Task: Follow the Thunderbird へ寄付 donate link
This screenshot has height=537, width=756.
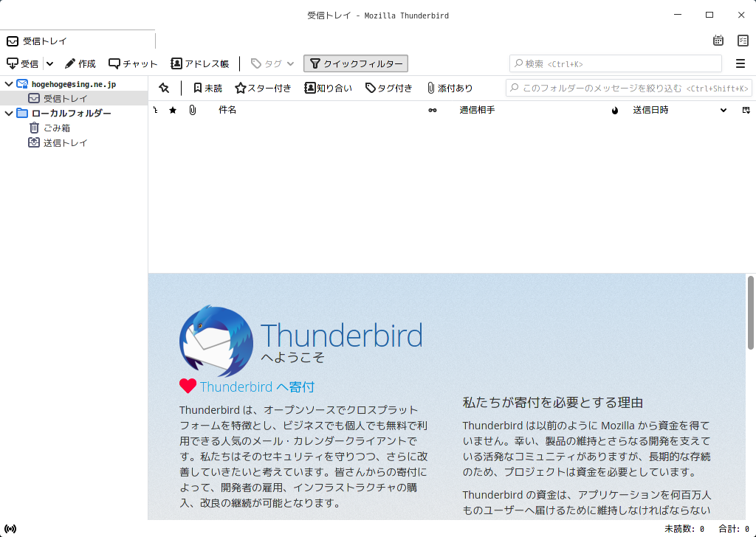Action: click(x=257, y=387)
